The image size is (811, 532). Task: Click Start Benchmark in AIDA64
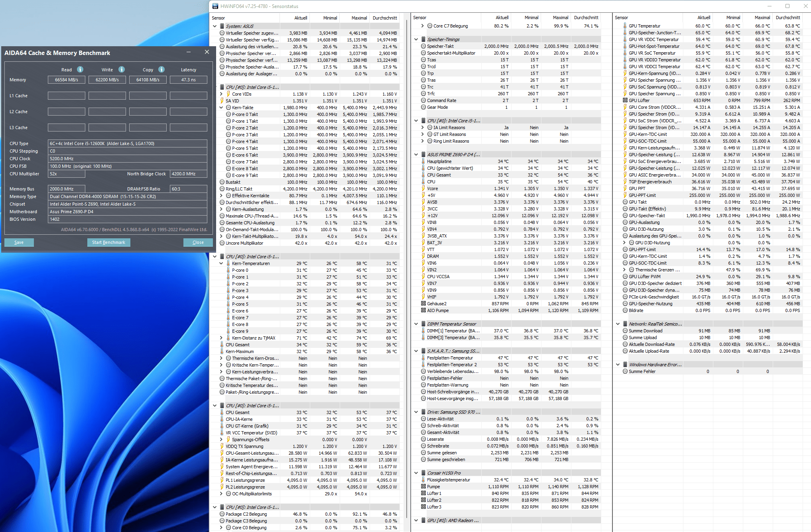[x=108, y=242]
